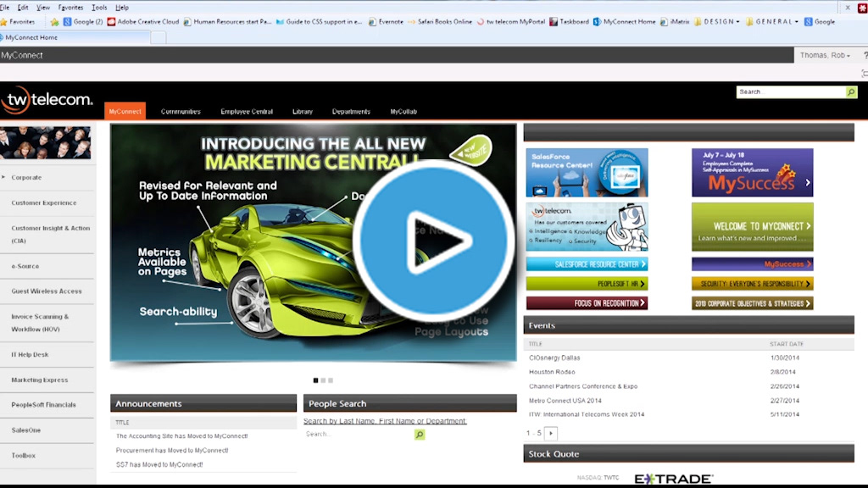This screenshot has width=868, height=488.
Task: Open the Help menu
Action: [122, 7]
